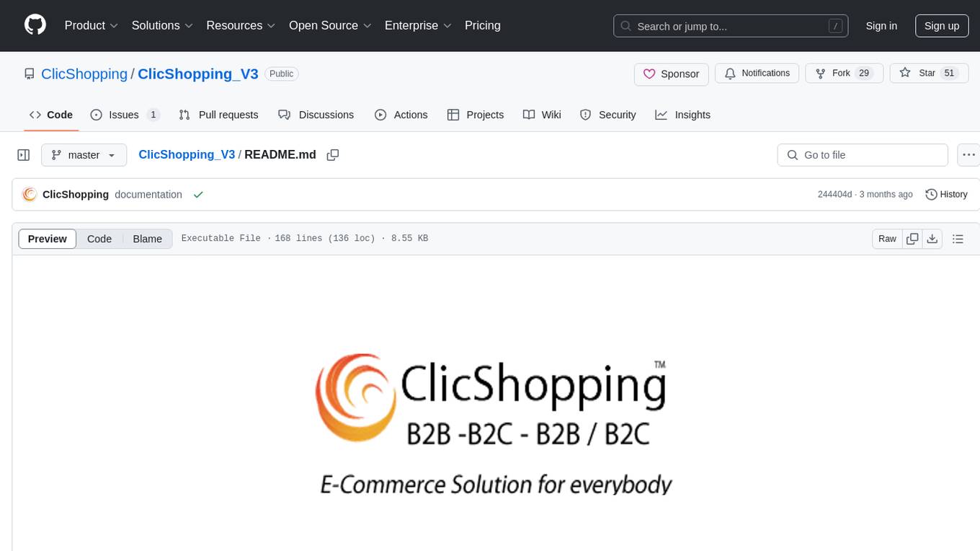Expand the Product menu

point(92,25)
